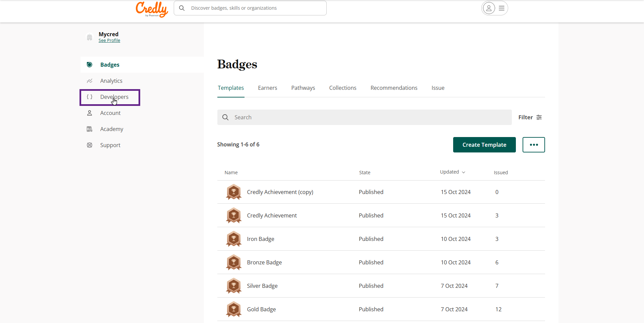The width and height of the screenshot is (644, 323).
Task: Open the Credly Achievement (copy) template name
Action: coord(280,192)
